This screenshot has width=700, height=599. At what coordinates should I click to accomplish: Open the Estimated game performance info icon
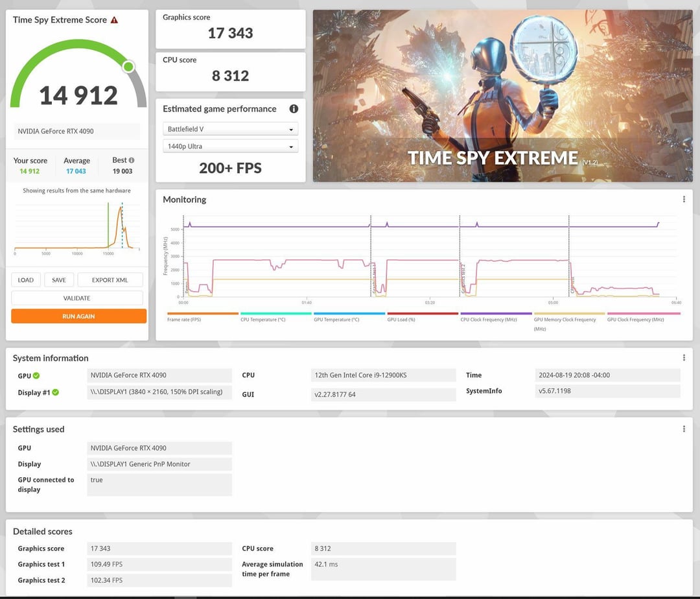coord(294,108)
